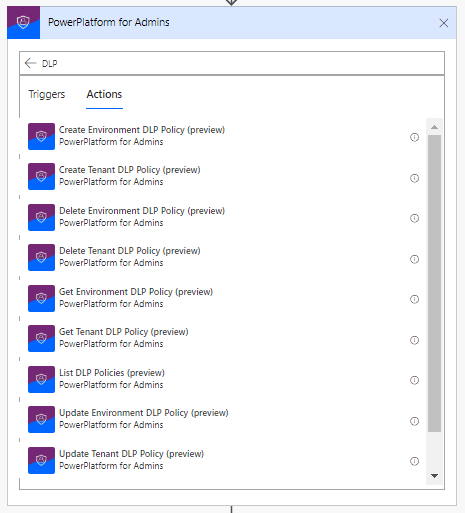Click the actions list scrollbar thumb
The width and height of the screenshot is (465, 513).
(x=434, y=283)
